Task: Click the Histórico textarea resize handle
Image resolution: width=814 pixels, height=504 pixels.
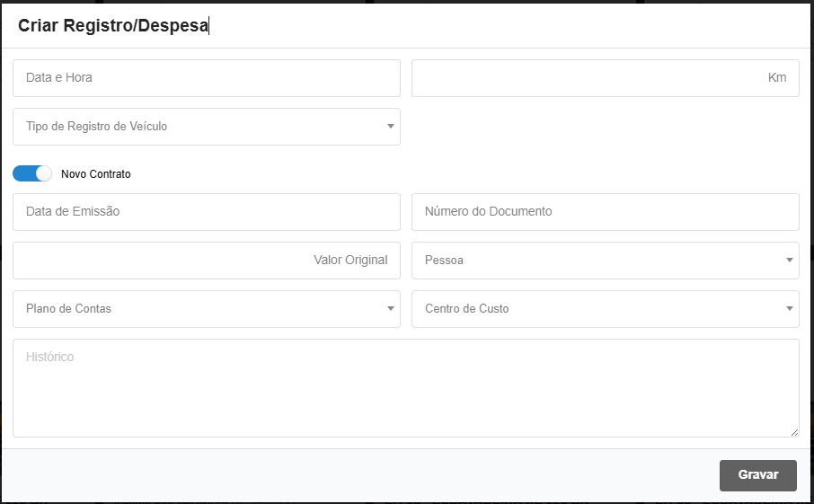Action: [x=794, y=432]
